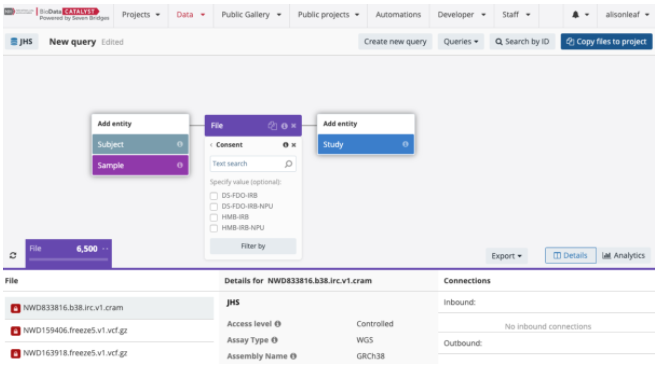Click lock icon of NWD163918.freeze5.v1.vcf.gz
Screen dimensions: 666x375
[x=16, y=353]
